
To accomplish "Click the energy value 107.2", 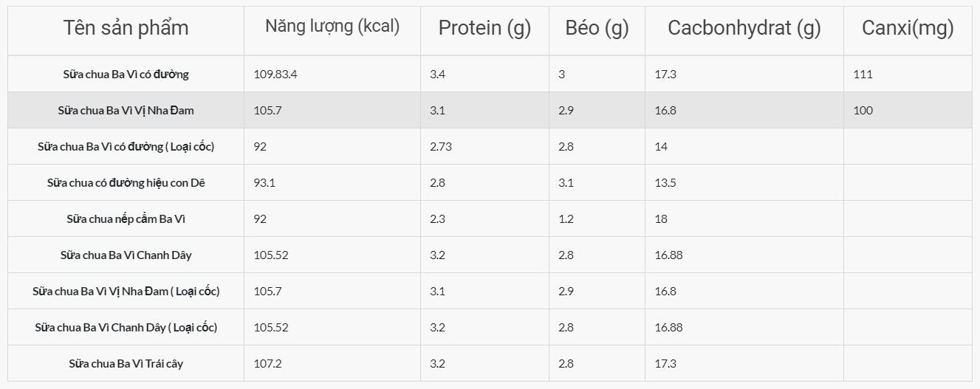I will (x=267, y=363).
